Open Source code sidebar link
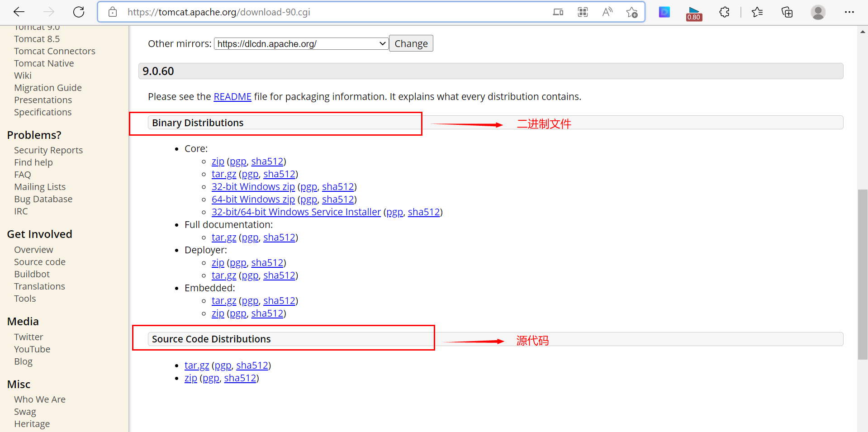The width and height of the screenshot is (868, 432). (x=40, y=262)
